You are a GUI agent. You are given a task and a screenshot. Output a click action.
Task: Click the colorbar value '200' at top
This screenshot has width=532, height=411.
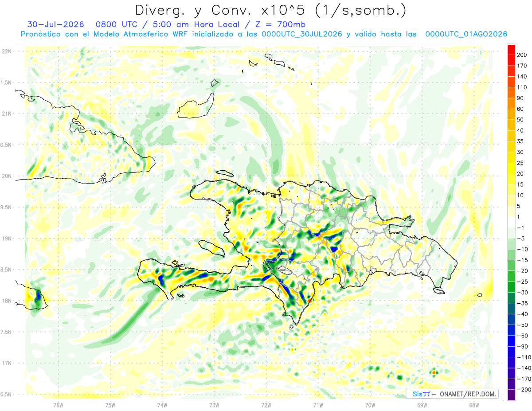522,55
